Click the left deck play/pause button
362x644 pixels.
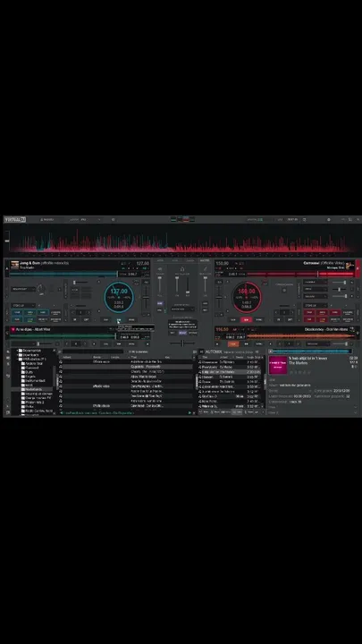[119, 319]
